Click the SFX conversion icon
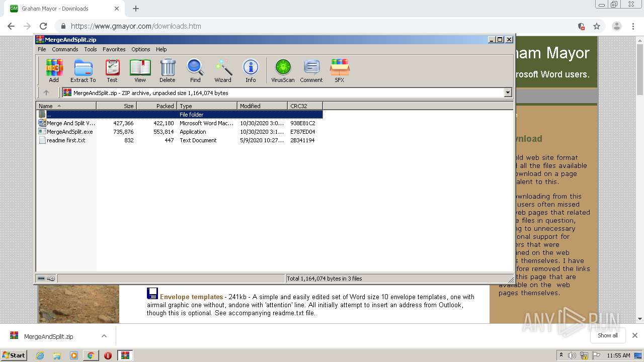This screenshot has width=644, height=362. click(x=340, y=70)
